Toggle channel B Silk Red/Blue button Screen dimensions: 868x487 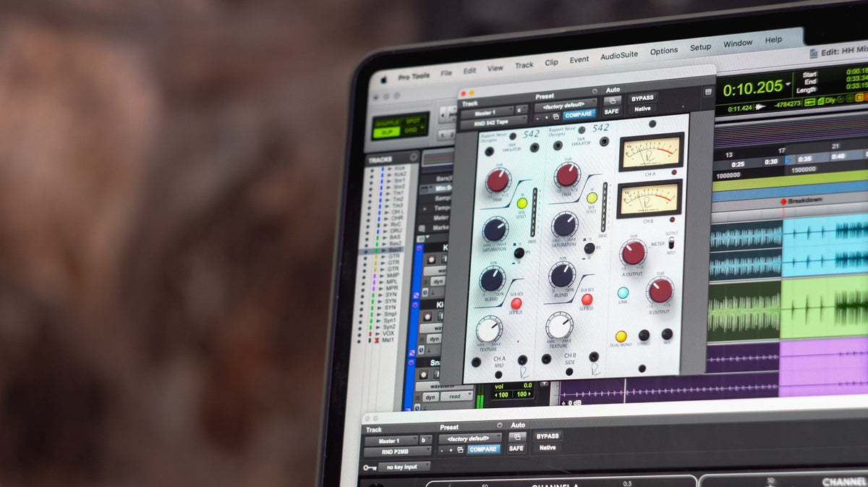587,300
